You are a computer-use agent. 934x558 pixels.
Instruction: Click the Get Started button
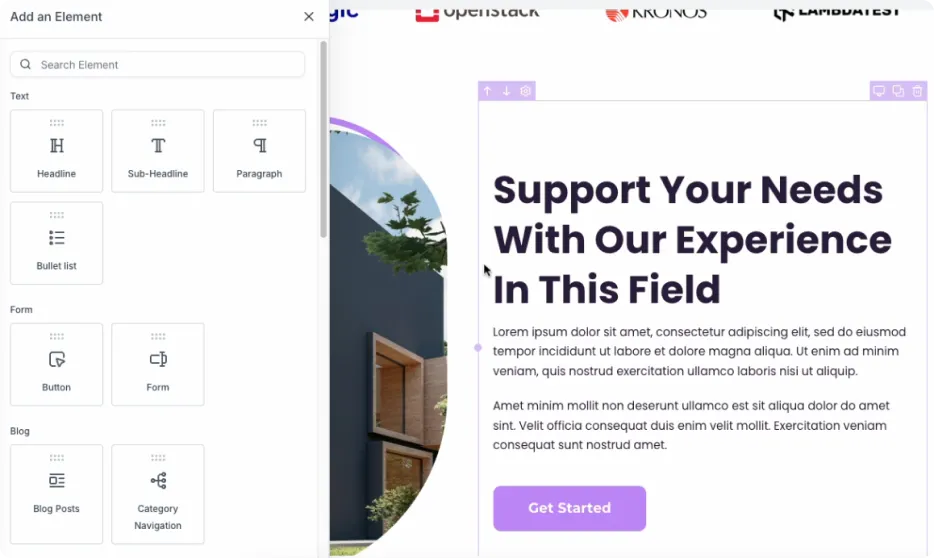click(569, 508)
